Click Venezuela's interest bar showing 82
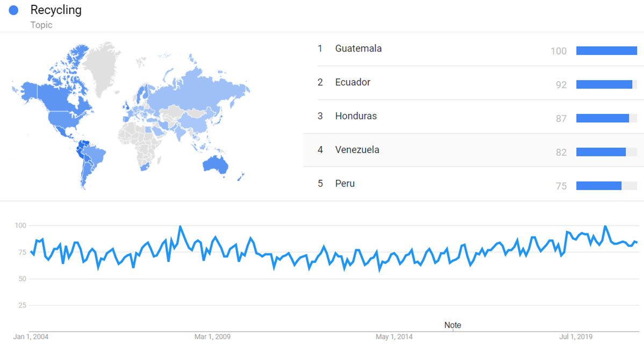The height and width of the screenshot is (355, 644). coord(601,152)
